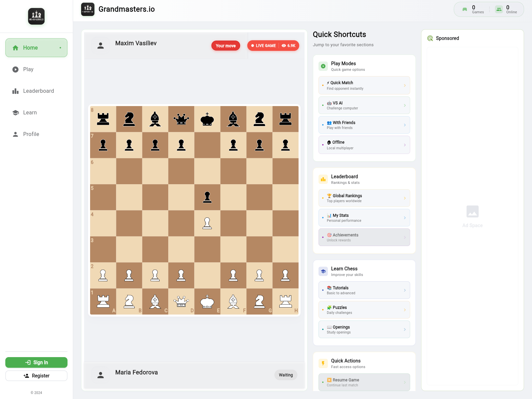Select the black bishop on f8
Image resolution: width=532 pixels, height=399 pixels.
[233, 119]
